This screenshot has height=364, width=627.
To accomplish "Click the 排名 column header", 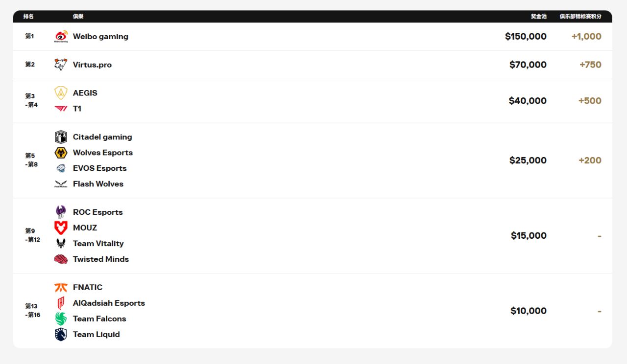I will point(28,17).
